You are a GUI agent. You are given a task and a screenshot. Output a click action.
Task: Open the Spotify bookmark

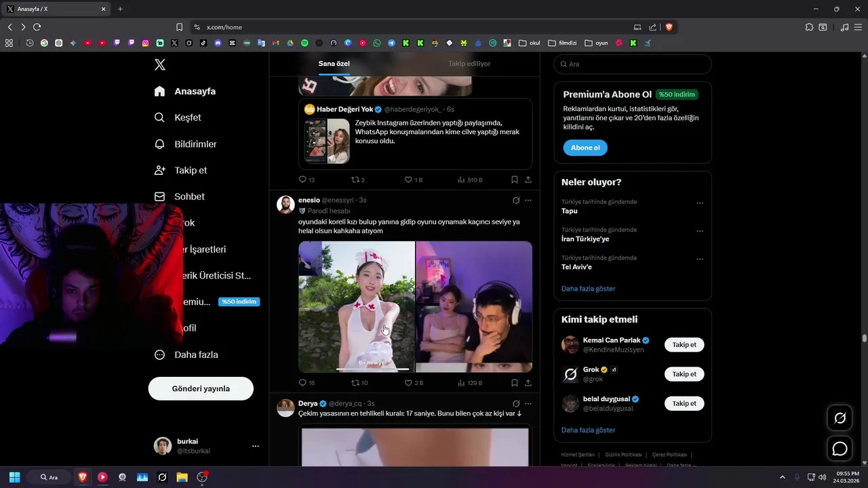(304, 43)
